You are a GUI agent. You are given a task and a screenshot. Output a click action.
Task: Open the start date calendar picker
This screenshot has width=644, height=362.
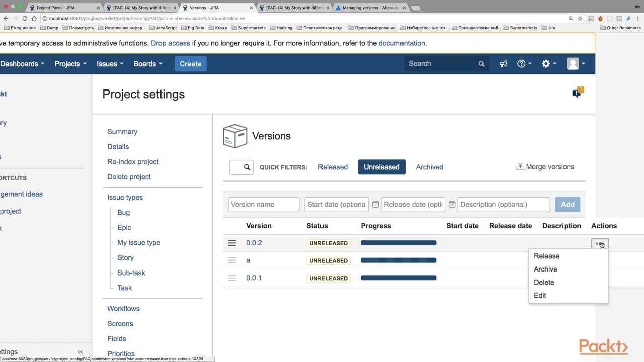pyautogui.click(x=375, y=205)
